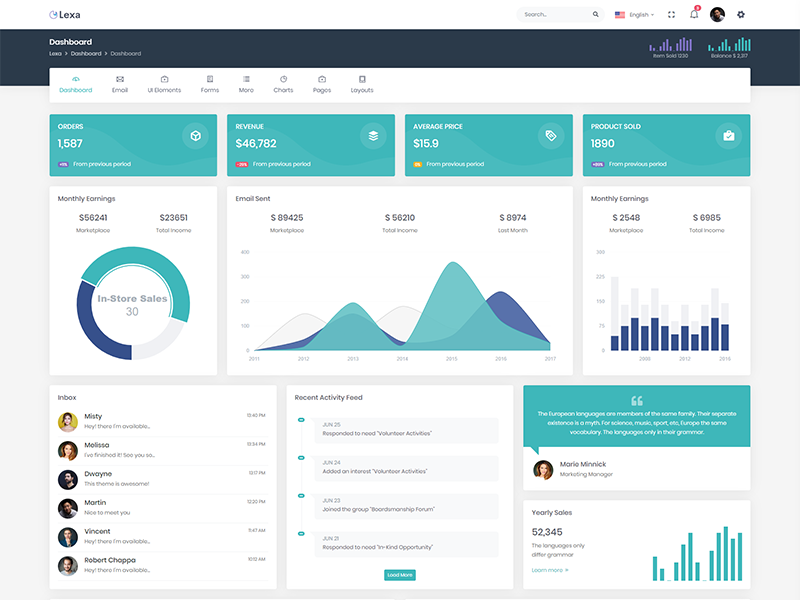
Task: Click the Lexa logo
Action: click(65, 15)
